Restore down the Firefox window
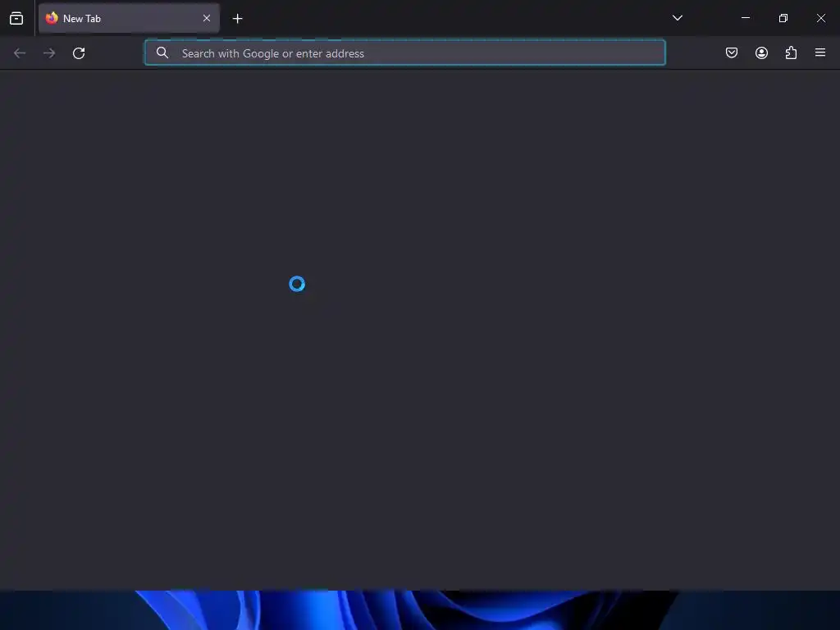Viewport: 840px width, 630px height. click(x=783, y=18)
